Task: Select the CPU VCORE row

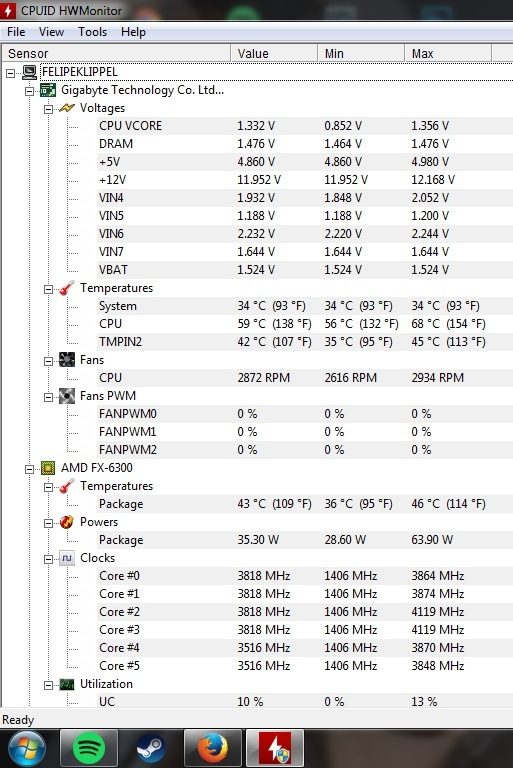Action: (x=305, y=126)
